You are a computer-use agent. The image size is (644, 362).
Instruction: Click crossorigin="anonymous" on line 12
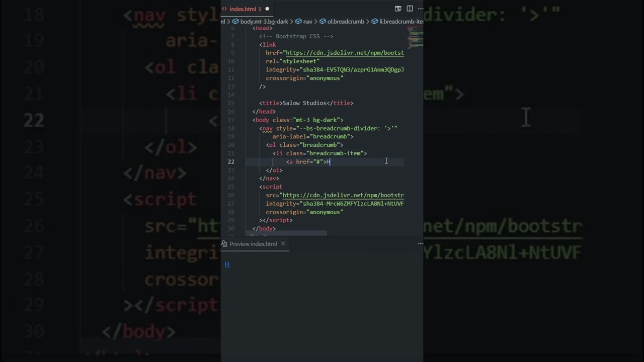point(304,78)
